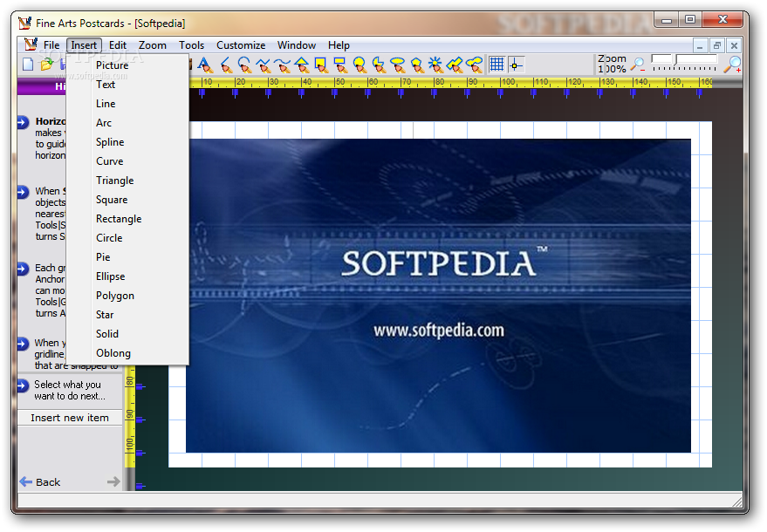This screenshot has height=532, width=767.
Task: Minimize the inner document window
Action: (700, 45)
